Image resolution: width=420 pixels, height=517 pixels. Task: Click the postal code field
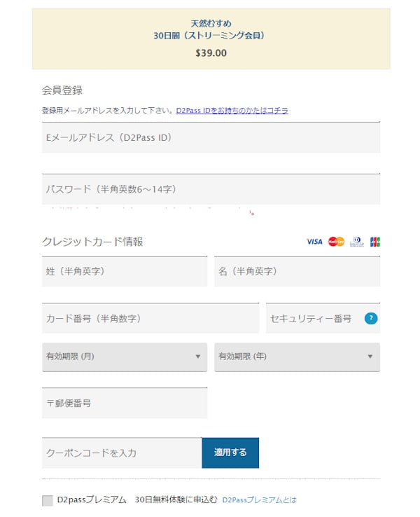click(125, 404)
